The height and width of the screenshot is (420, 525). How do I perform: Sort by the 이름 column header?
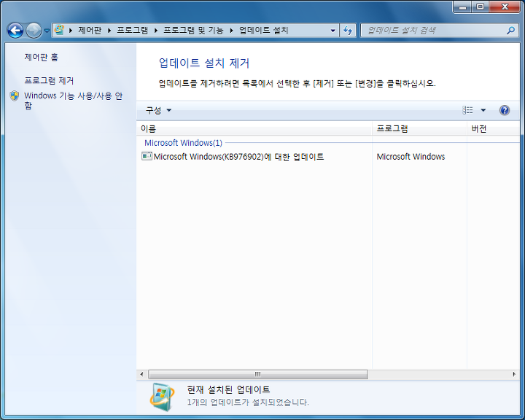[254, 128]
